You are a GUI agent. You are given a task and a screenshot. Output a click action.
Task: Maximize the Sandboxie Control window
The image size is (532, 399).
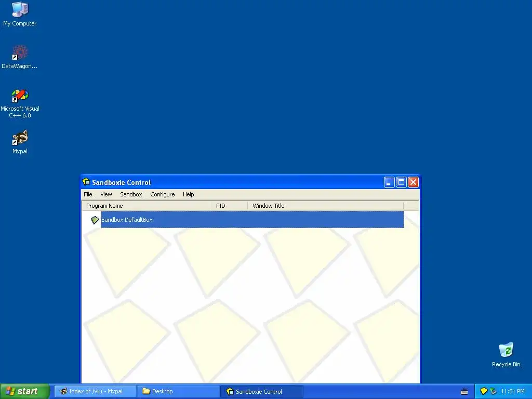(401, 182)
